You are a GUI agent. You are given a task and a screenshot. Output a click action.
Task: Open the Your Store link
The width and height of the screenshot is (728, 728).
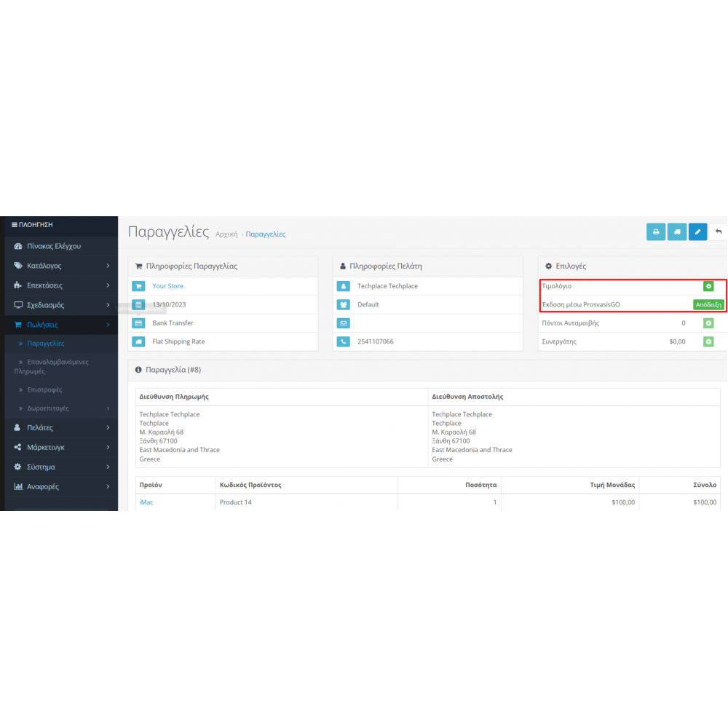167,286
